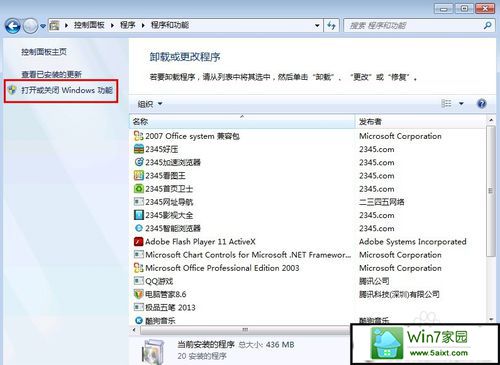Click publisher Adobe Systems Incorporated cell

412,242
